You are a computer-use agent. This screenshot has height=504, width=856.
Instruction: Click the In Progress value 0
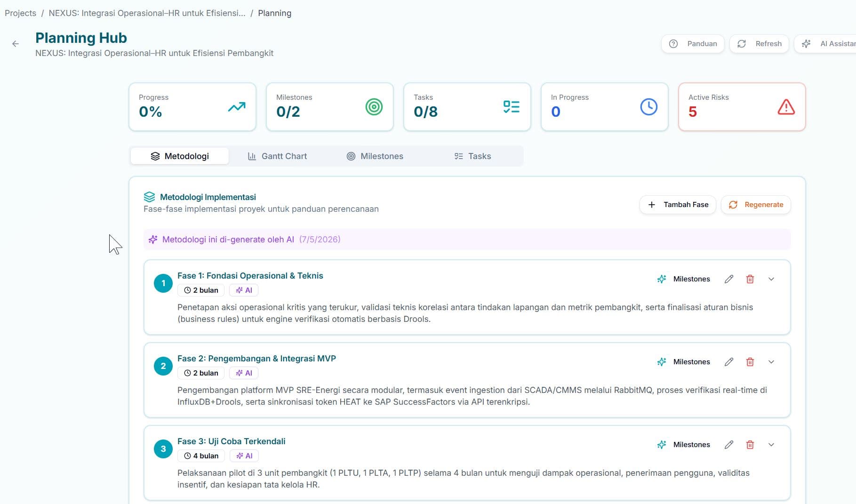click(x=556, y=112)
